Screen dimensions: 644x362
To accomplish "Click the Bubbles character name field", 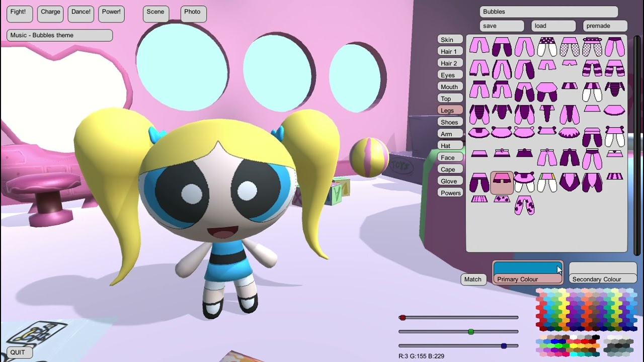I will [549, 12].
